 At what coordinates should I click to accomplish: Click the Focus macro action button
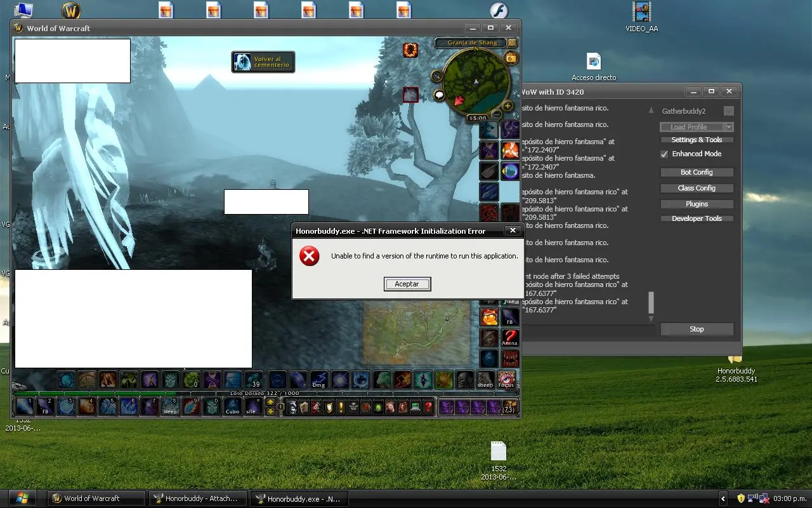[x=506, y=379]
